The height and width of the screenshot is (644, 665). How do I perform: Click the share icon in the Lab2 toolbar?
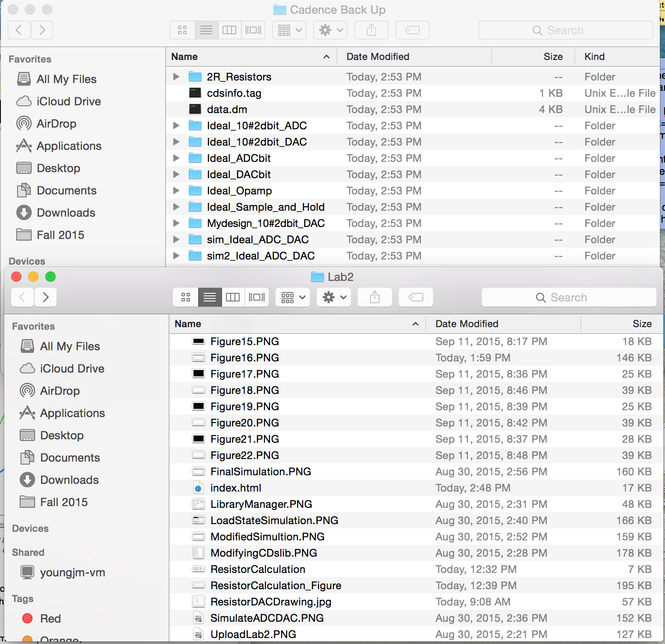tap(374, 297)
